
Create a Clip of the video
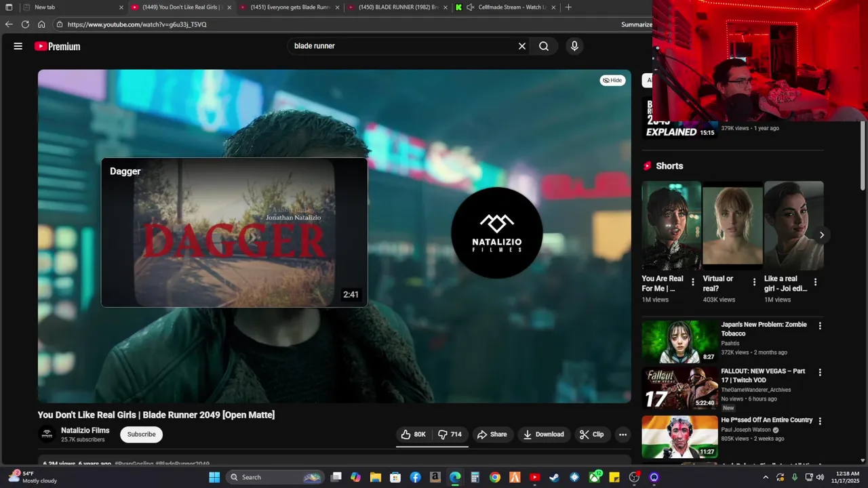591,434
